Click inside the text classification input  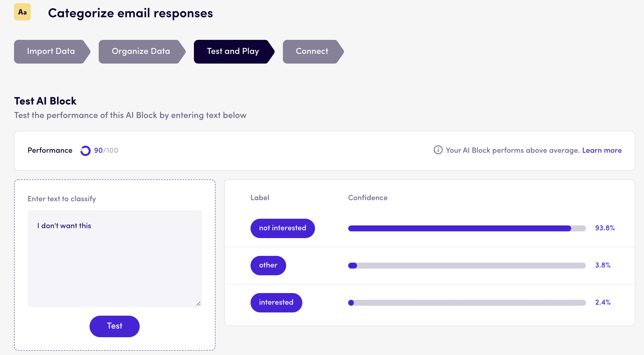[x=114, y=259]
